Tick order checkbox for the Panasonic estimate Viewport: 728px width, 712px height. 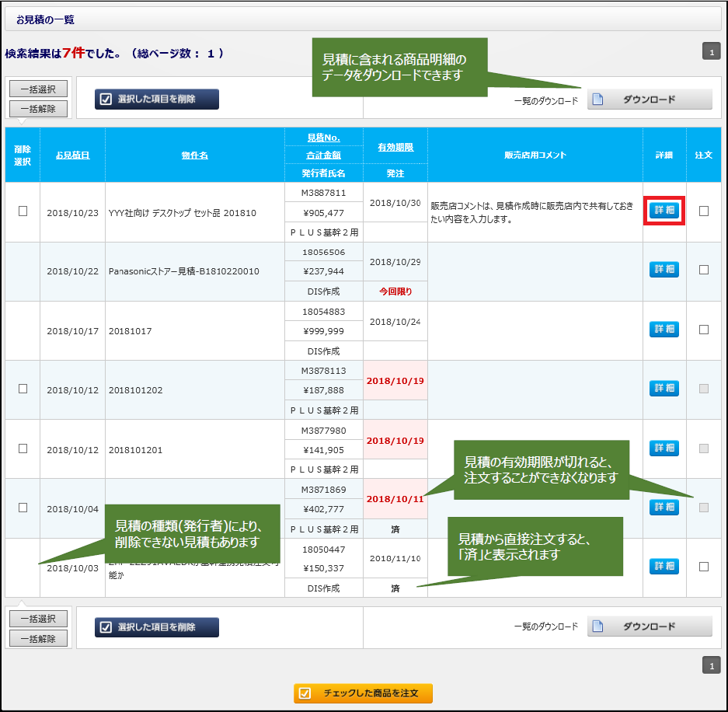704,270
